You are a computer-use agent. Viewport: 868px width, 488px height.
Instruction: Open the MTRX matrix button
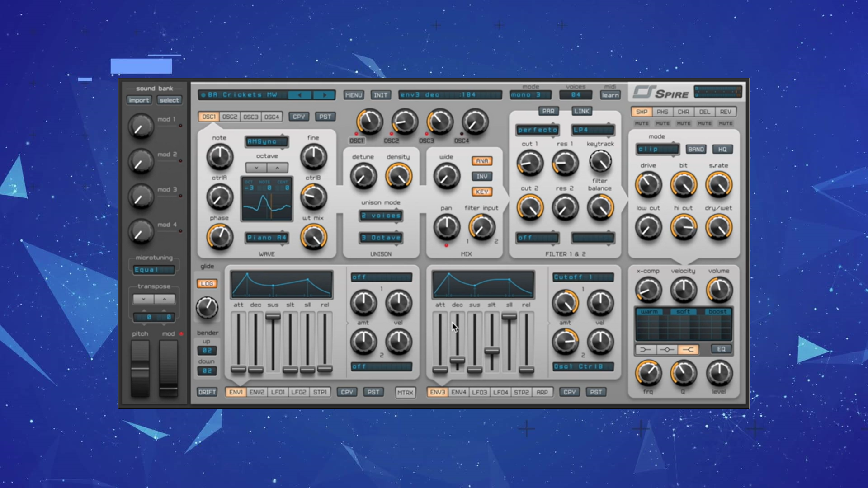click(x=405, y=393)
